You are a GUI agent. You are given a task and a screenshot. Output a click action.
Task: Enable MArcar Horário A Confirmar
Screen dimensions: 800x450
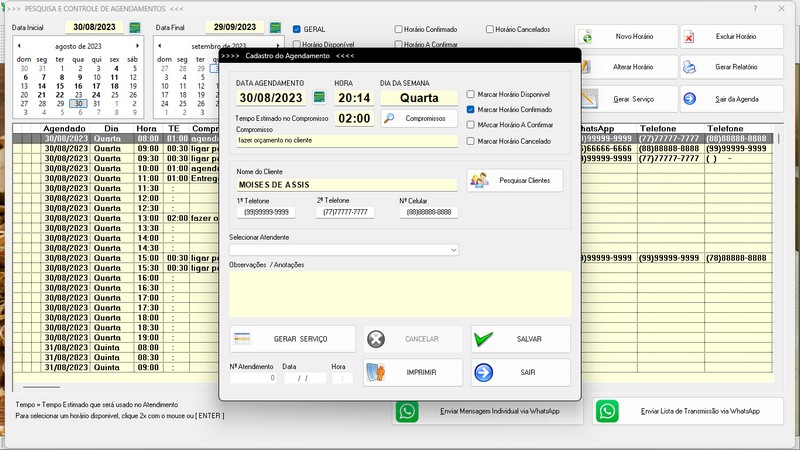471,125
